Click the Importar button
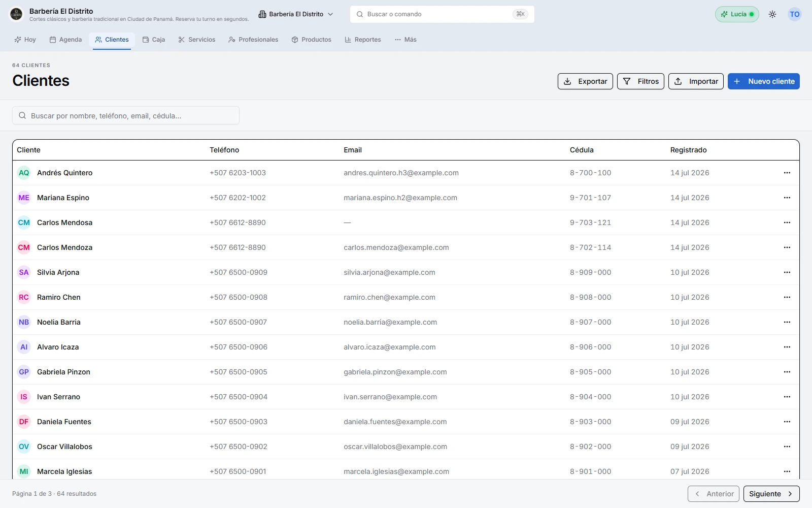 click(696, 81)
